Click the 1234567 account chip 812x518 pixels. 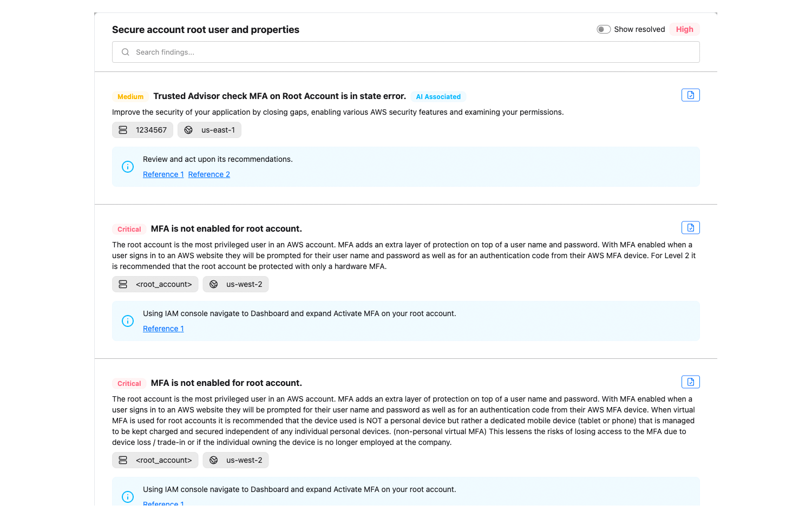pos(143,130)
